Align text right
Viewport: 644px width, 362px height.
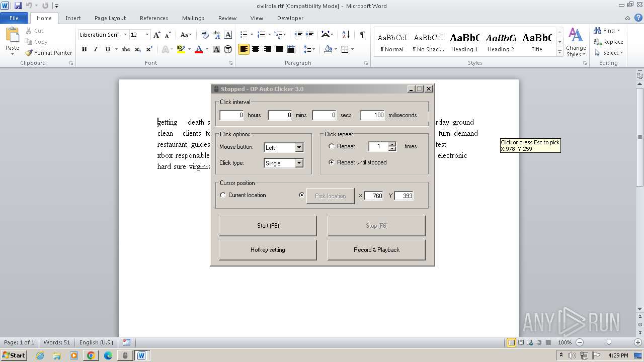point(268,49)
